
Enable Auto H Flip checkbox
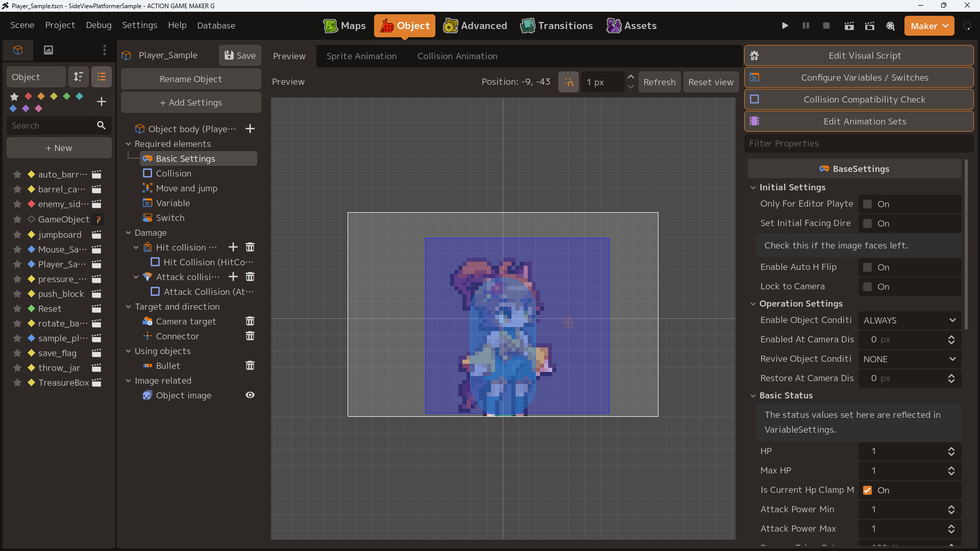click(867, 267)
